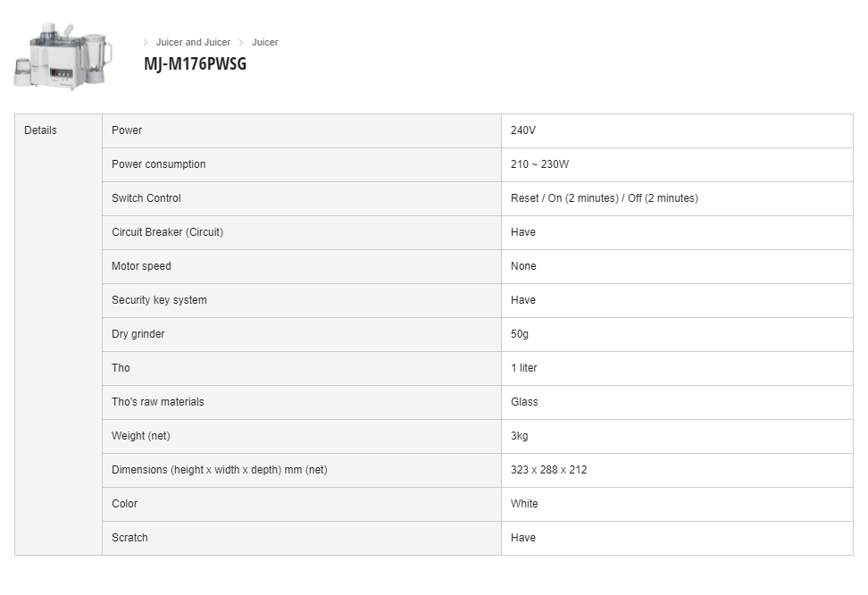Select the '323 x 288 x 212' dimensions value

[677, 470]
